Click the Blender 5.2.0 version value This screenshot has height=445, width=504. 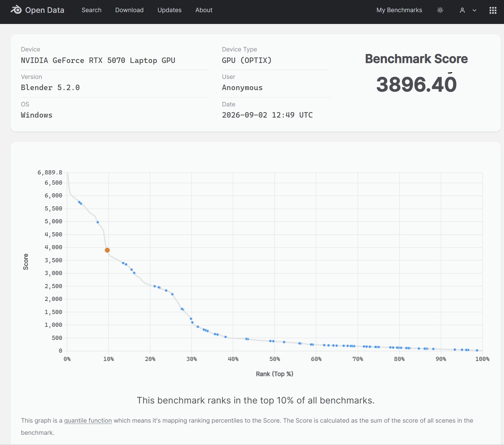(50, 88)
